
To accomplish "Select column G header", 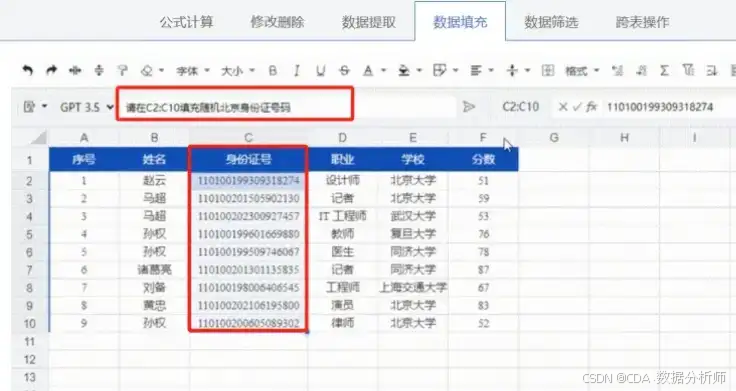I will click(x=554, y=138).
